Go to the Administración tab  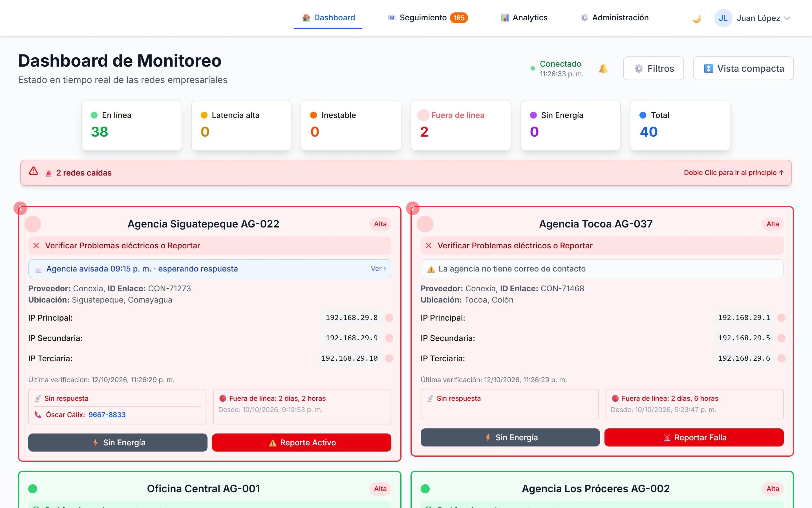614,17
